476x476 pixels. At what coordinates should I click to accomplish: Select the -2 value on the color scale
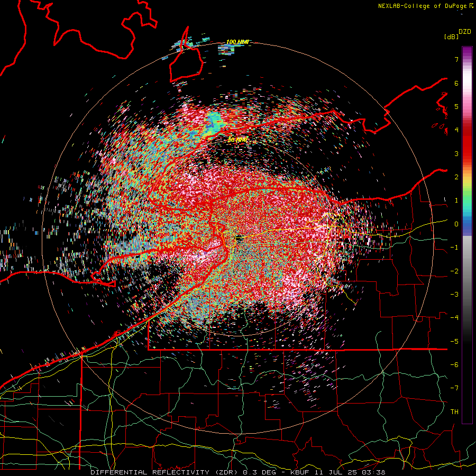click(454, 271)
